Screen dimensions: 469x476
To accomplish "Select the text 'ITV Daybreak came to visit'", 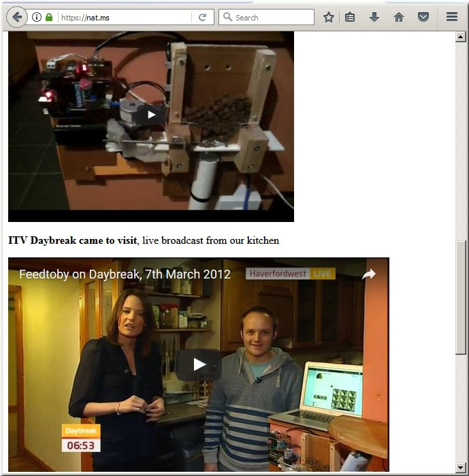I will pyautogui.click(x=73, y=240).
